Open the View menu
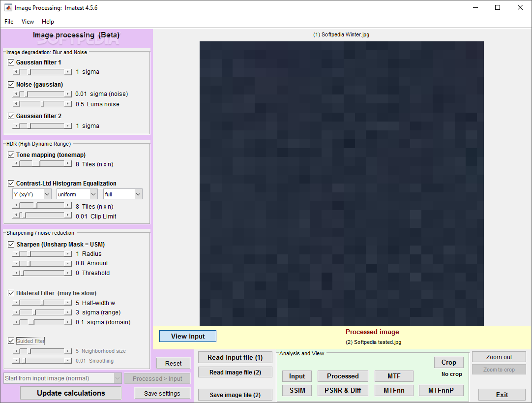This screenshot has height=403, width=532. 28,21
